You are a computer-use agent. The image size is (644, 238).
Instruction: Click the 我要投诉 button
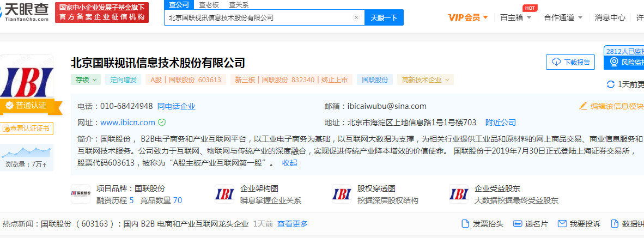[x=579, y=224]
